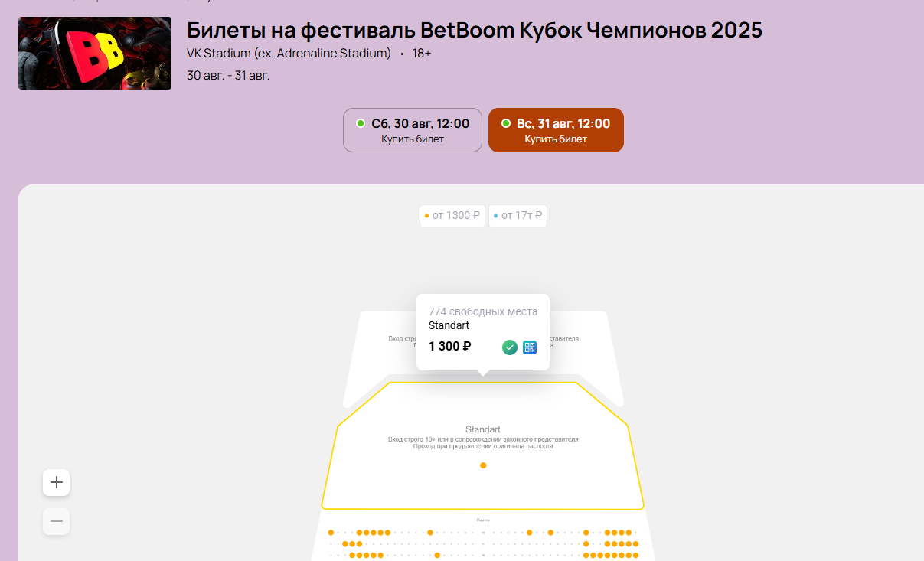Click the zoom in plus button
Screen dimensions: 924x561
(x=56, y=482)
